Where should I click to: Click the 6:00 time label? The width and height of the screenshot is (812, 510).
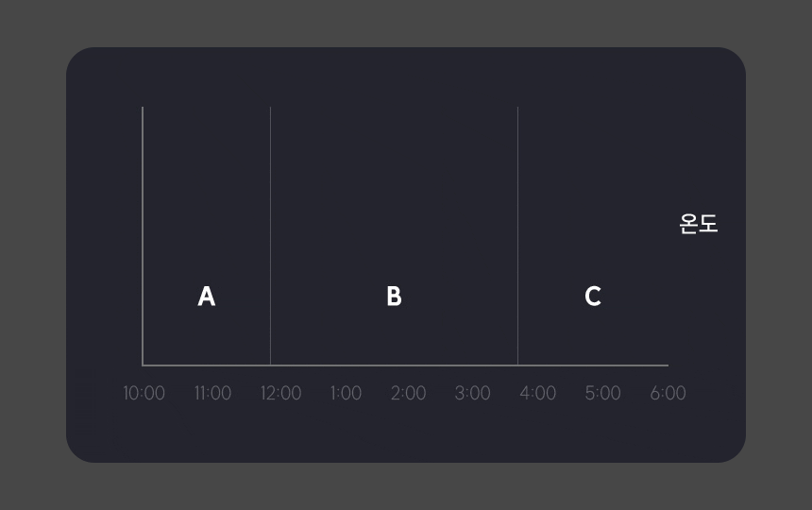(668, 393)
